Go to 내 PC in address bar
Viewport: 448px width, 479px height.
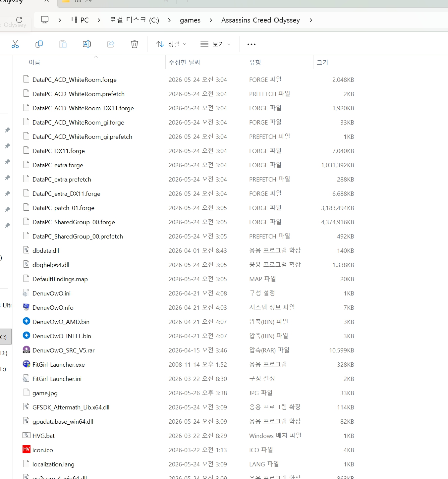click(80, 20)
